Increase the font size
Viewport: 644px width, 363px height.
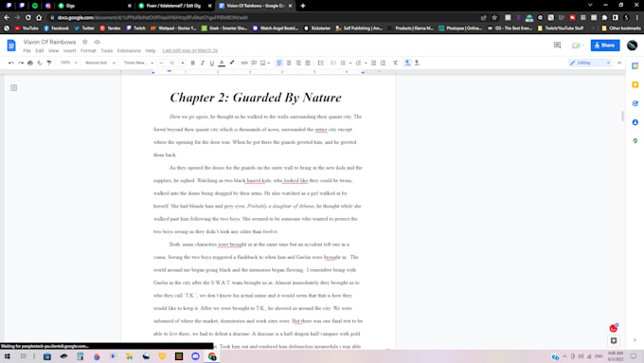point(183,63)
